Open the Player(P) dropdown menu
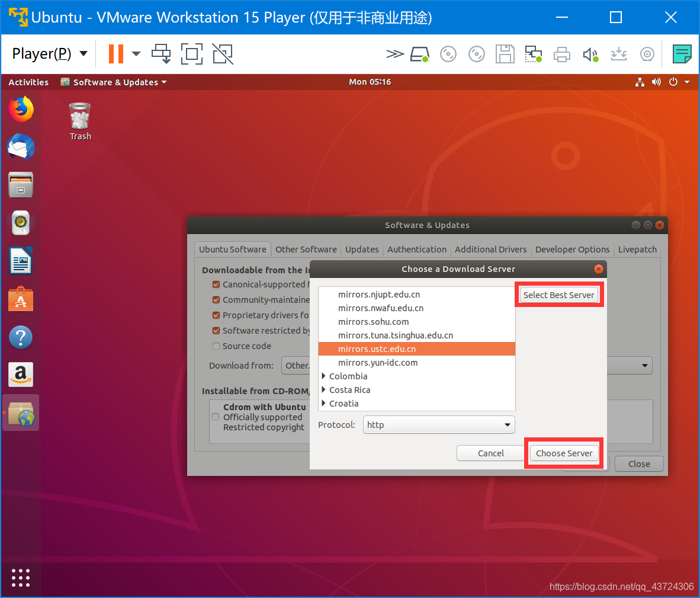The height and width of the screenshot is (598, 700). click(x=50, y=54)
